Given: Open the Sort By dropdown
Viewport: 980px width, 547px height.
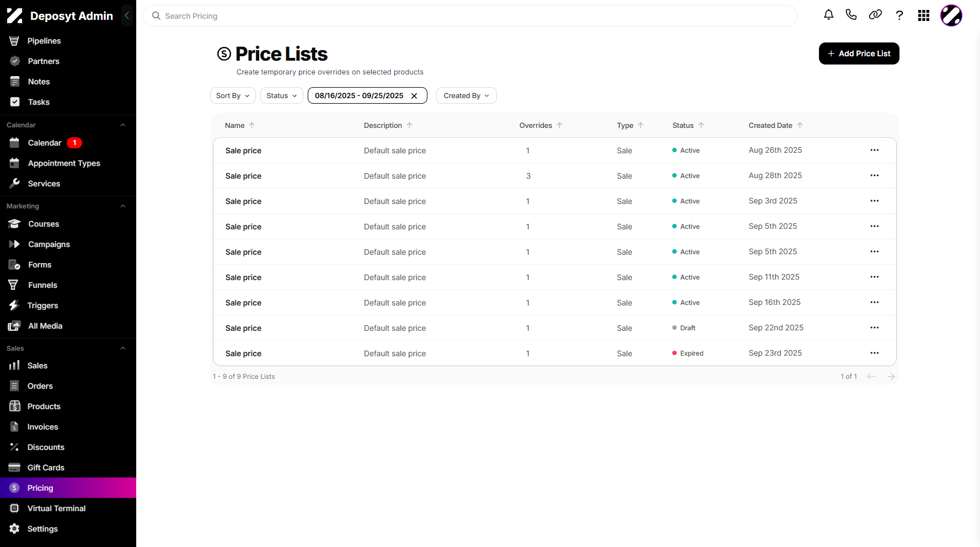Looking at the screenshot, I should (x=233, y=95).
